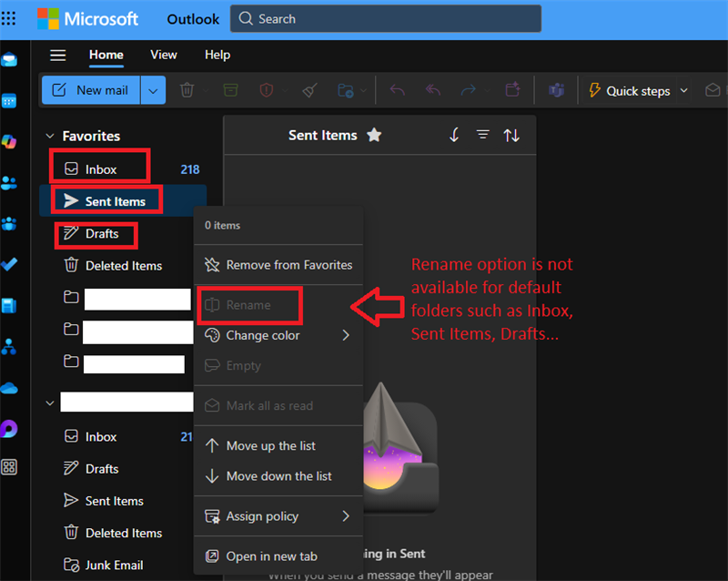Click the Share to Teams icon
The image size is (728, 581).
pyautogui.click(x=556, y=90)
